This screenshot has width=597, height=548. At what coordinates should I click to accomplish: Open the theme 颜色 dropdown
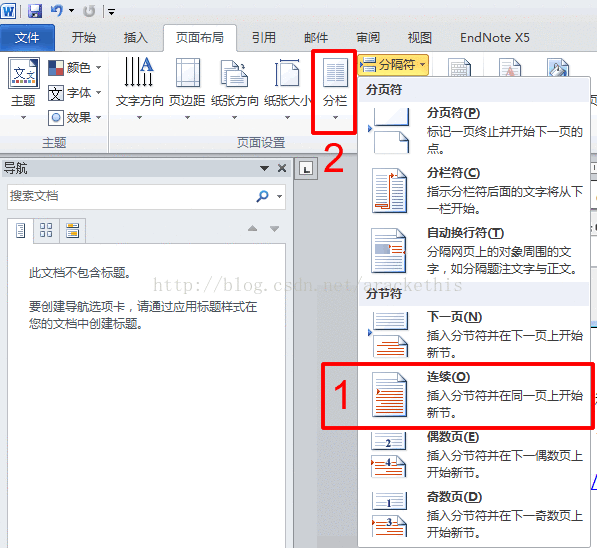[75, 68]
